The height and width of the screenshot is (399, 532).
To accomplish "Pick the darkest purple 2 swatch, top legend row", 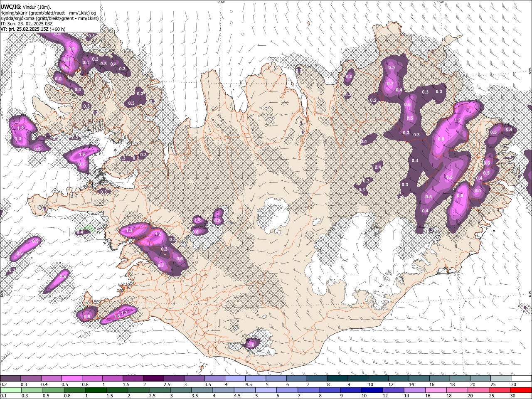I will (153, 379).
